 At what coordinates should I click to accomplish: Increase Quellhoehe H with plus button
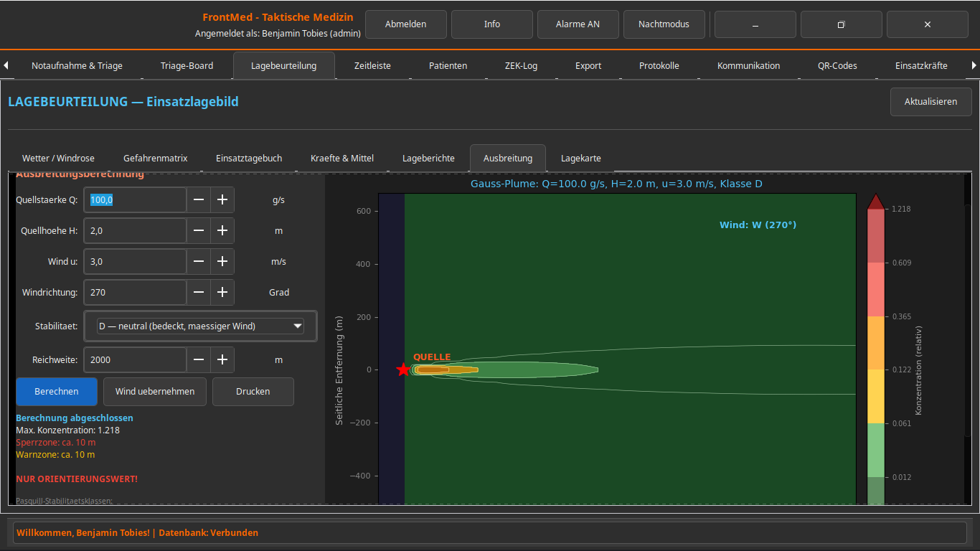point(222,231)
